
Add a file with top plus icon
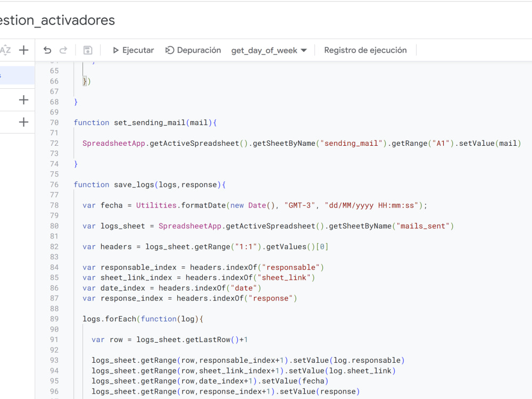tap(24, 50)
